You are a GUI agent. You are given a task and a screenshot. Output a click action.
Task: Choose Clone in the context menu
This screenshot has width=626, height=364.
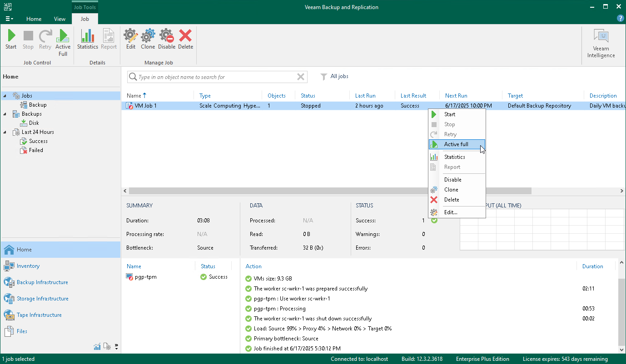click(x=457, y=190)
